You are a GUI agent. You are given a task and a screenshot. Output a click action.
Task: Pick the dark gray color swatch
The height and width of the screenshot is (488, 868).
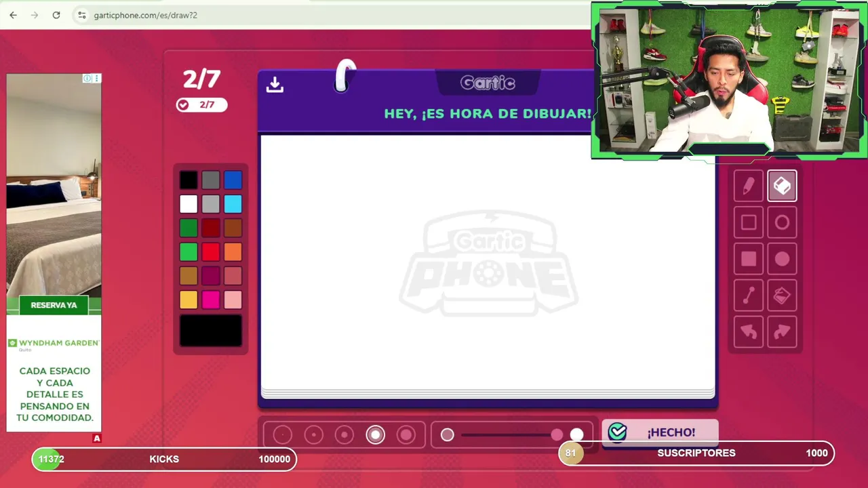click(x=211, y=180)
